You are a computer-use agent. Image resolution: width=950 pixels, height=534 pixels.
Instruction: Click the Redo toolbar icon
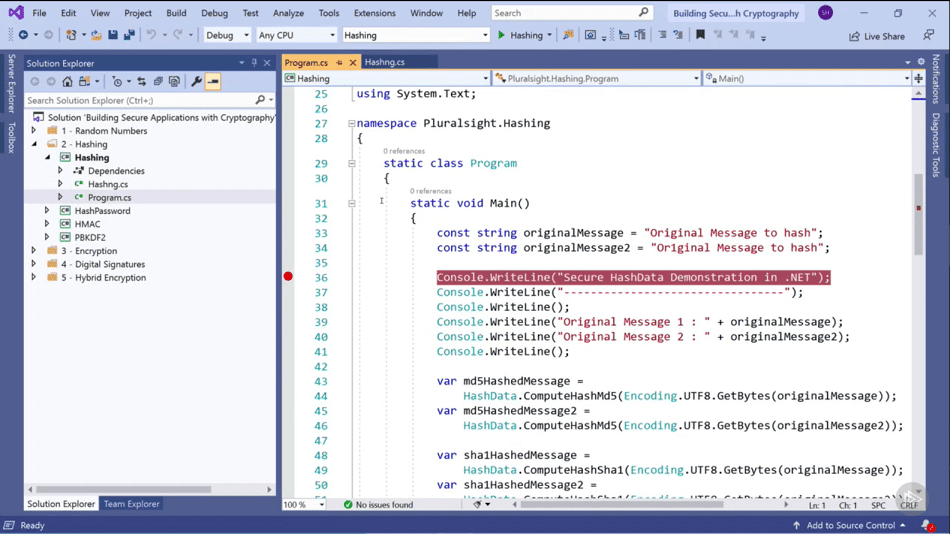pos(178,35)
